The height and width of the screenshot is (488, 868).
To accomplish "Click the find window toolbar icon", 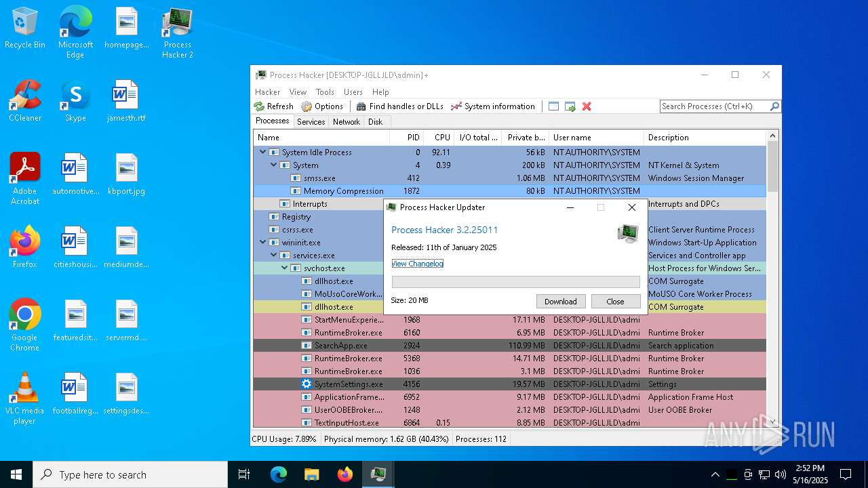I will pyautogui.click(x=553, y=106).
